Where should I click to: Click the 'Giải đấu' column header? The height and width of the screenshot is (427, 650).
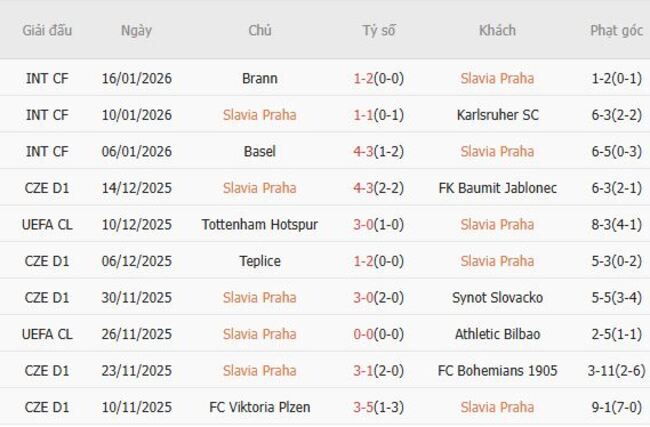point(48,30)
